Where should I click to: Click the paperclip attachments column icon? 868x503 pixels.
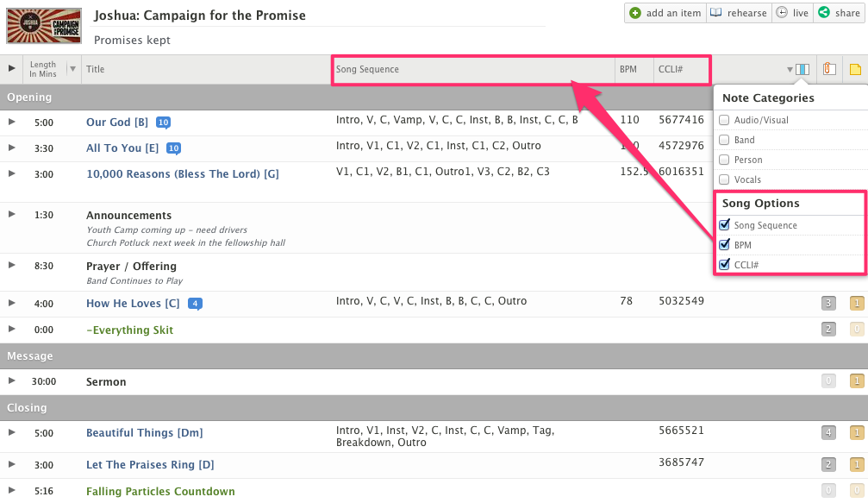829,70
